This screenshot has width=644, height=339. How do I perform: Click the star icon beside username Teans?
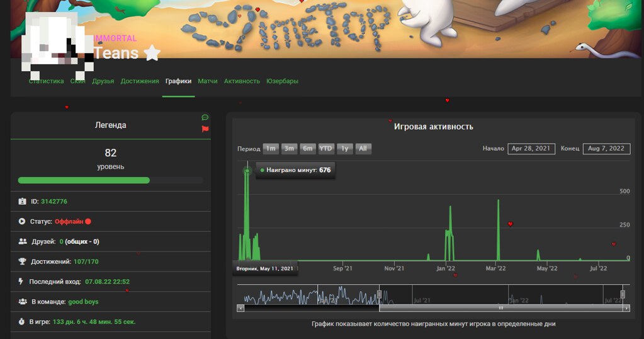tap(152, 54)
